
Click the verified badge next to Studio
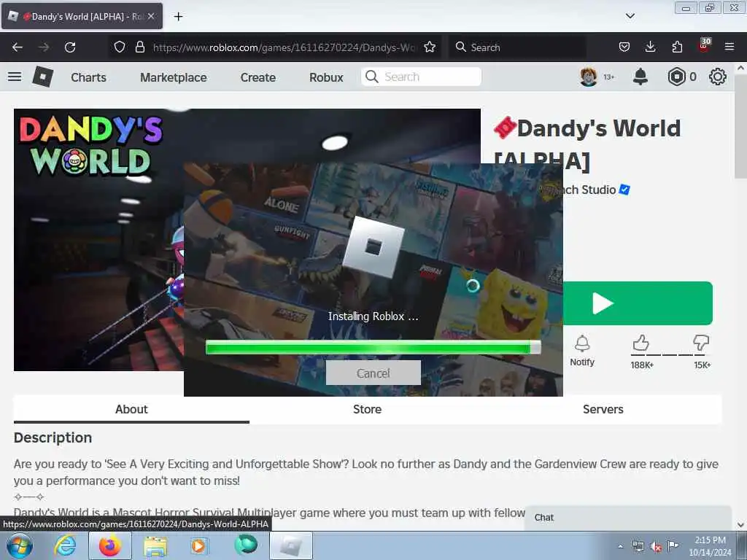(x=624, y=190)
